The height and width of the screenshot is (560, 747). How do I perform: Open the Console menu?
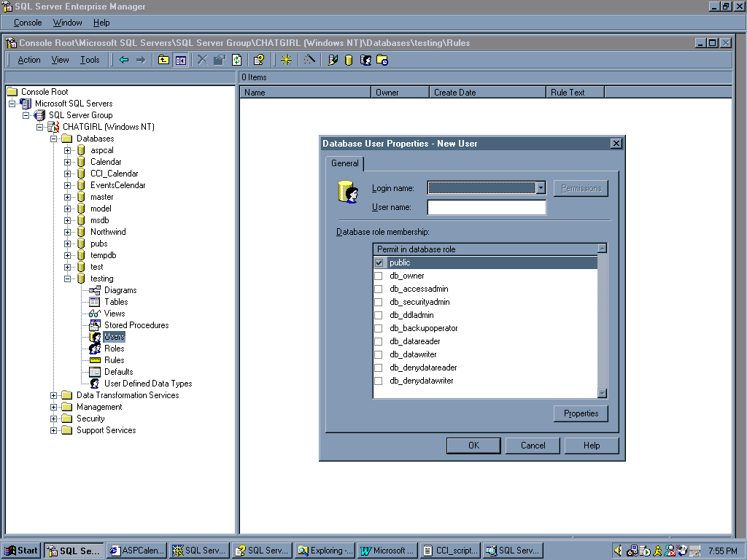28,23
